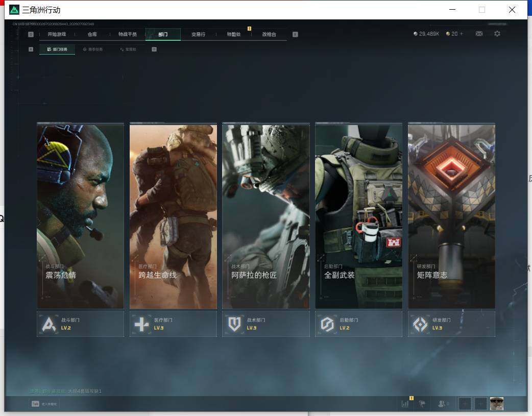Click the logistics department hexagon icon

coord(327,325)
